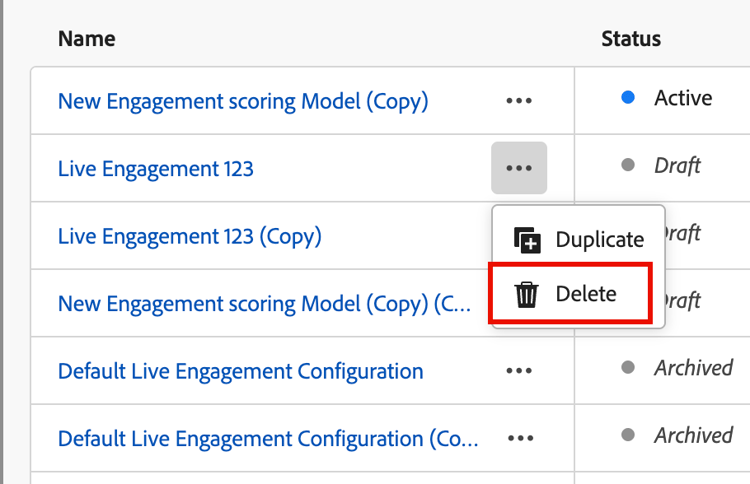Image resolution: width=750 pixels, height=484 pixels.
Task: Click the gray Draft status dot
Action: tap(628, 165)
